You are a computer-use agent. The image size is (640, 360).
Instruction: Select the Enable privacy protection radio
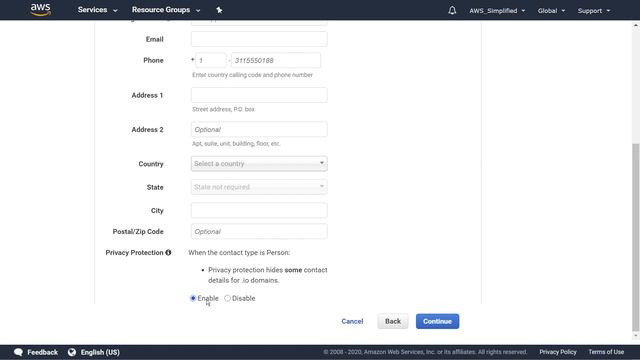click(x=193, y=298)
